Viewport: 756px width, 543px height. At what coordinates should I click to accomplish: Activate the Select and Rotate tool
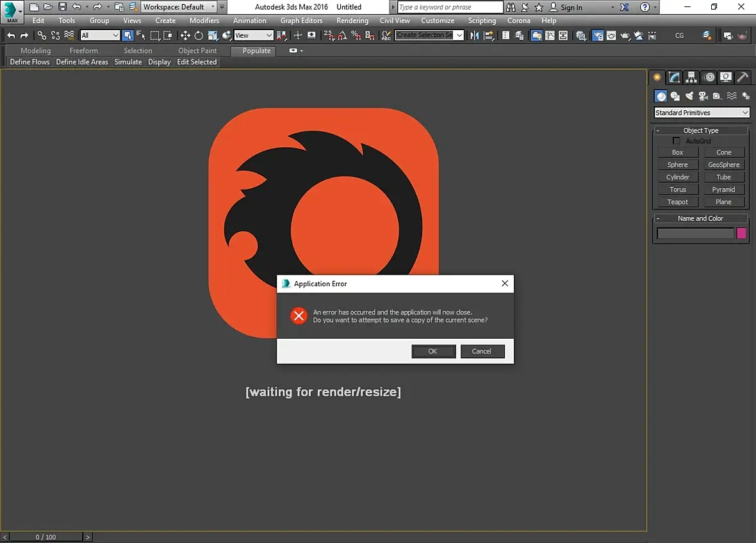click(x=199, y=35)
